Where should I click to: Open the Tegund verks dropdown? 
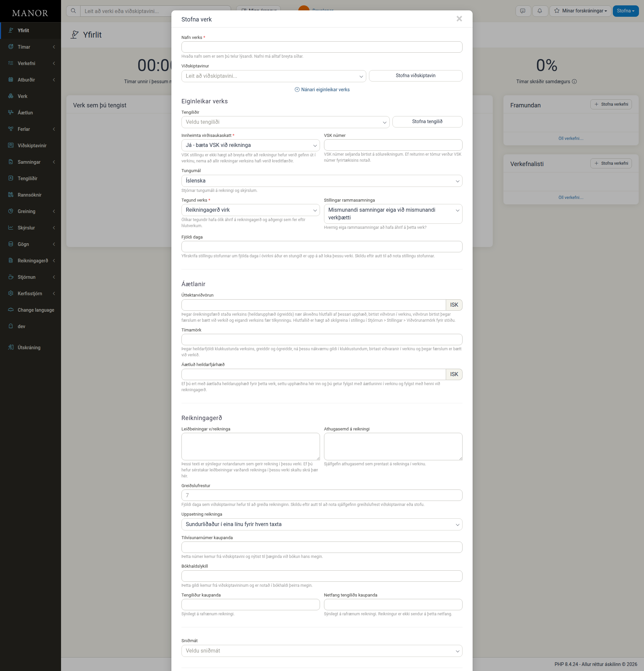[251, 210]
